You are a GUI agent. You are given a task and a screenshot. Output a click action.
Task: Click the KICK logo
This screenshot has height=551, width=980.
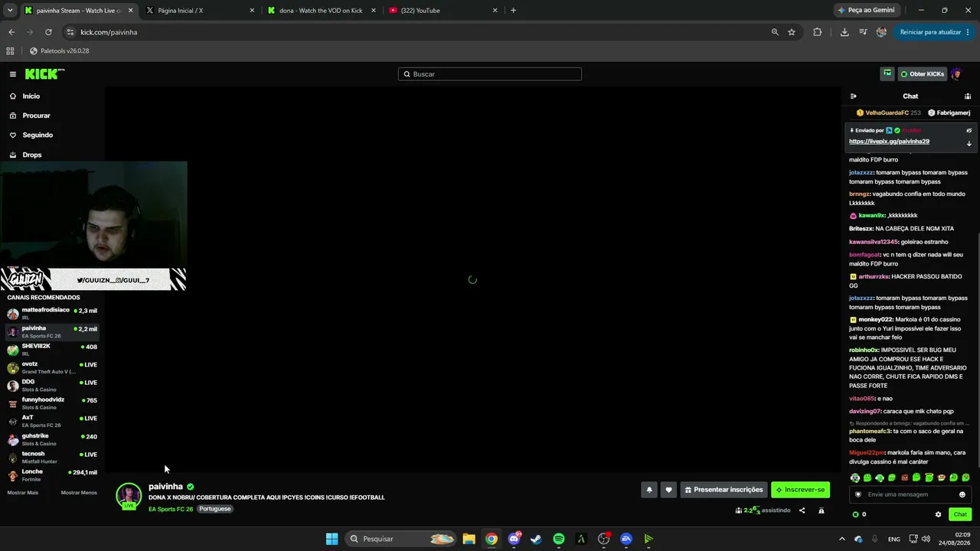[44, 73]
